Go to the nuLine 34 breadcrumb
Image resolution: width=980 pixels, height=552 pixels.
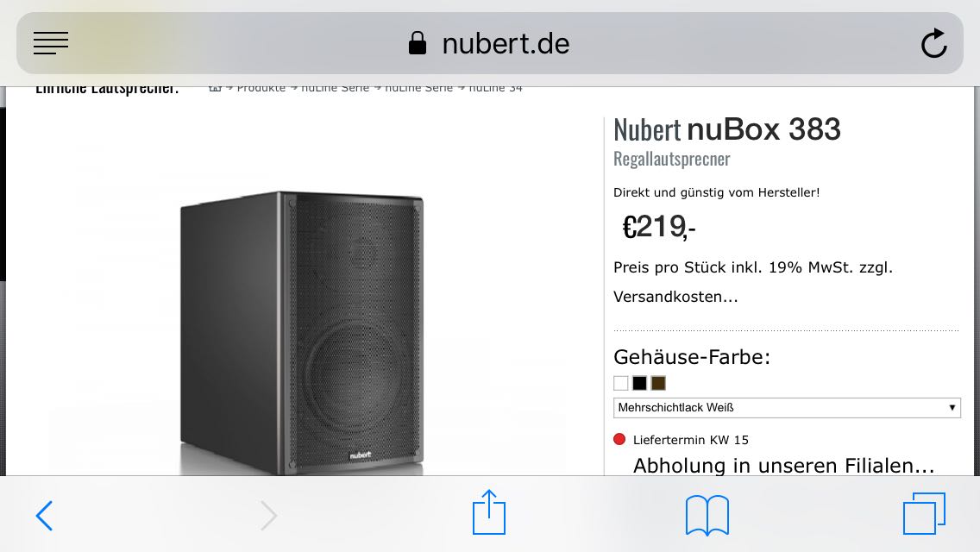tap(495, 88)
